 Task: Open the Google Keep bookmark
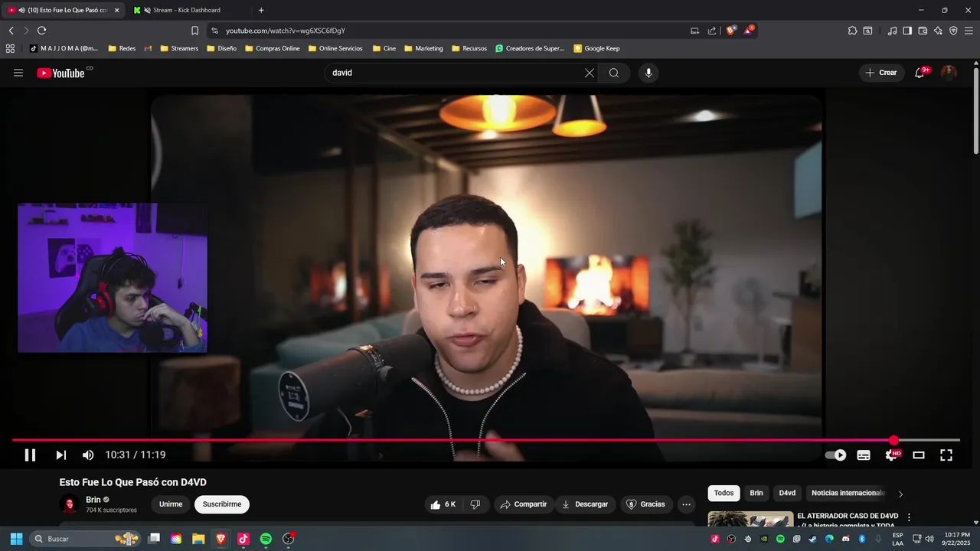pos(596,48)
